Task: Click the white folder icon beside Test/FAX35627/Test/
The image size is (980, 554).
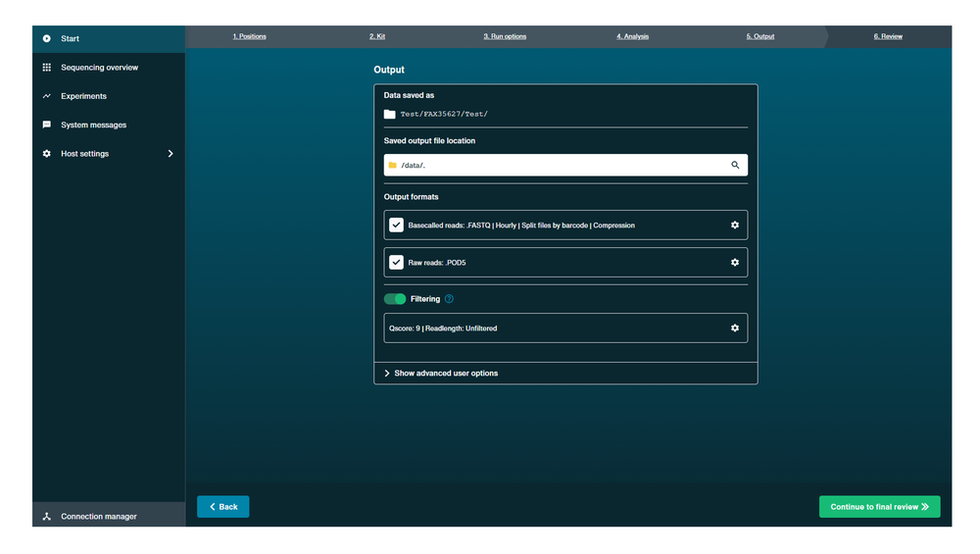Action: pyautogui.click(x=389, y=114)
